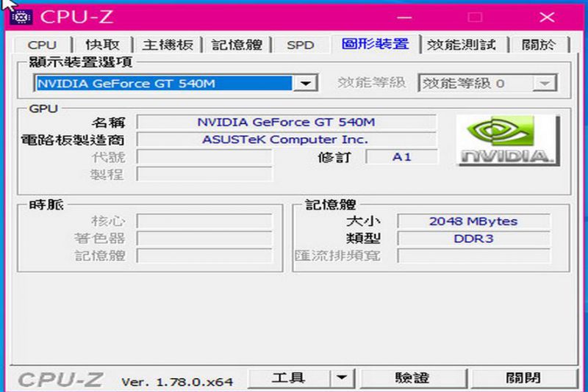Open the SPD tab
Screen dimensions: 588x392
click(x=300, y=45)
